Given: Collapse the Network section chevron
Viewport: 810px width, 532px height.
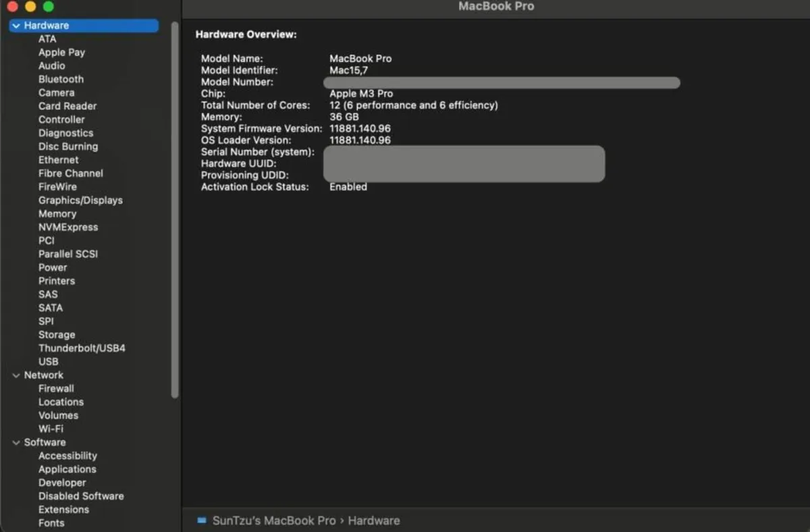Looking at the screenshot, I should (16, 375).
